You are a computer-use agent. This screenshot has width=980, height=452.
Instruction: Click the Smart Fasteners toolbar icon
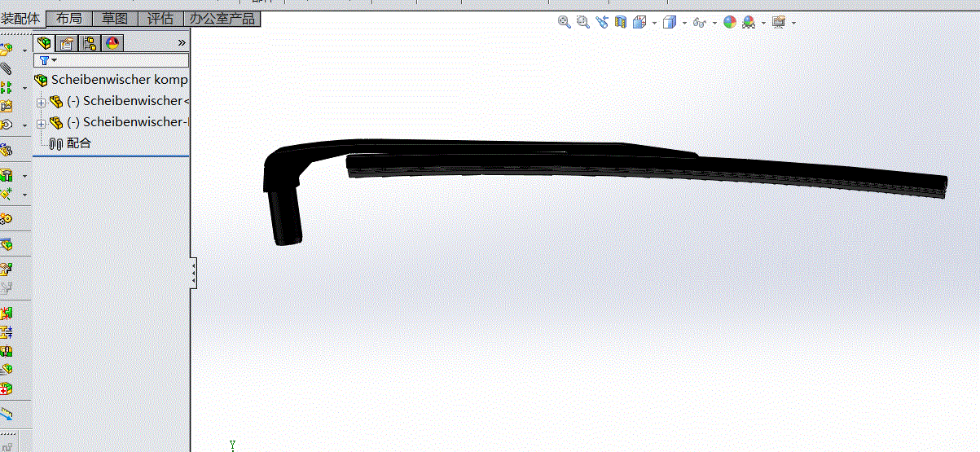click(x=7, y=106)
